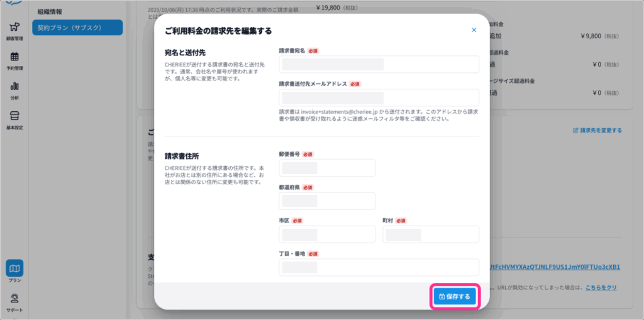The image size is (644, 320).
Task: Close the billing edit dialog with X
Action: point(474,30)
